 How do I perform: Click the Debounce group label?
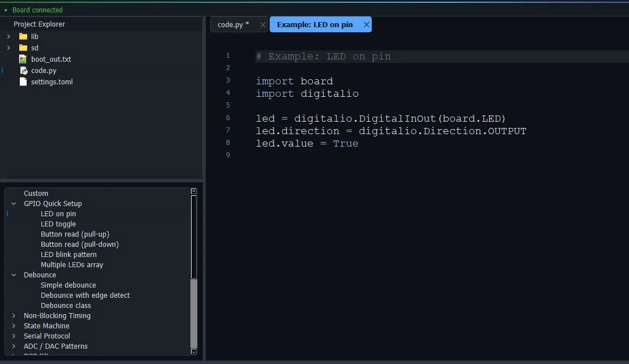[40, 275]
